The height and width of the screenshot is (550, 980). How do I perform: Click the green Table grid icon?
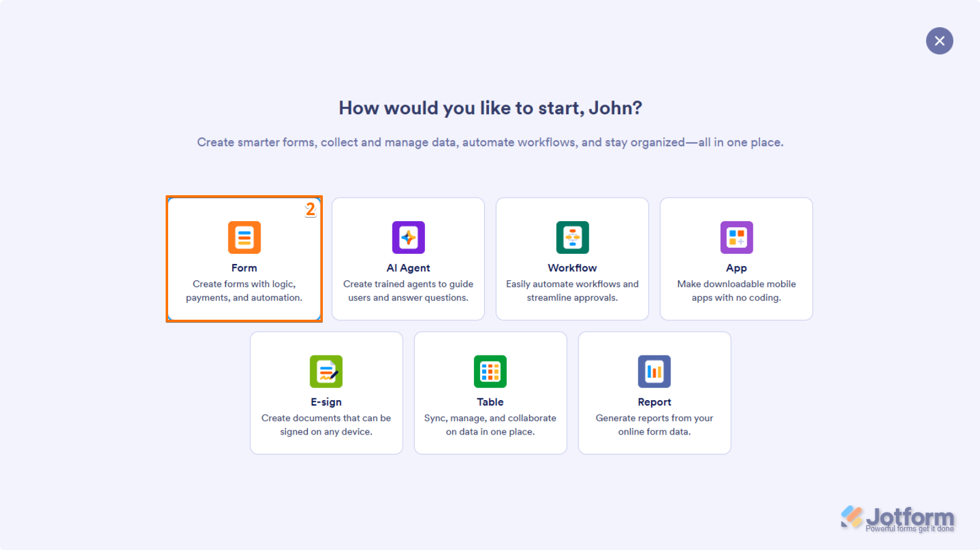(x=490, y=371)
